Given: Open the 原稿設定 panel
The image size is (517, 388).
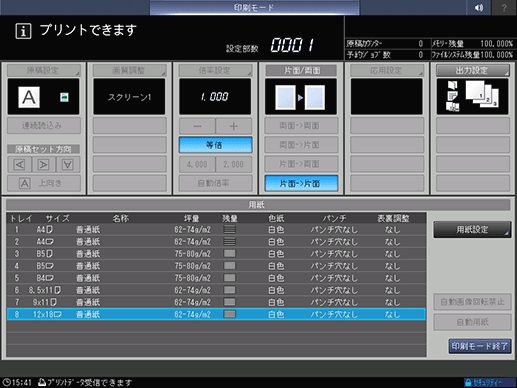Looking at the screenshot, I should 44,70.
